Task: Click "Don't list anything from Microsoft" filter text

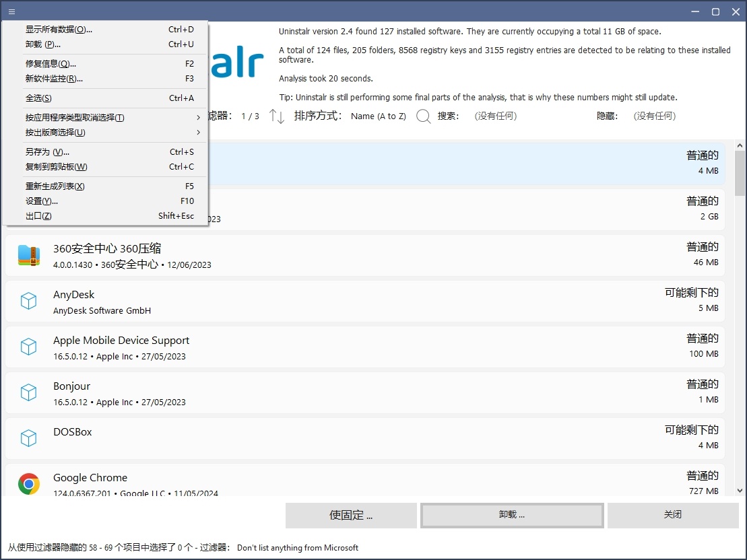Action: pyautogui.click(x=298, y=548)
